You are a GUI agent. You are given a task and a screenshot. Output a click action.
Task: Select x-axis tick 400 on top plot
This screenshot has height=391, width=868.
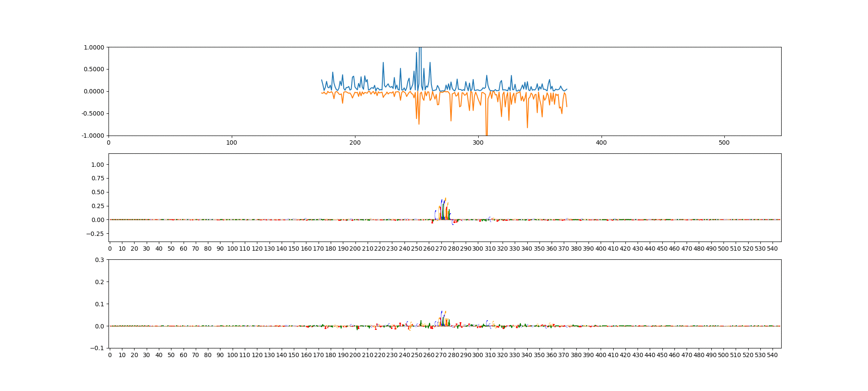(601, 142)
